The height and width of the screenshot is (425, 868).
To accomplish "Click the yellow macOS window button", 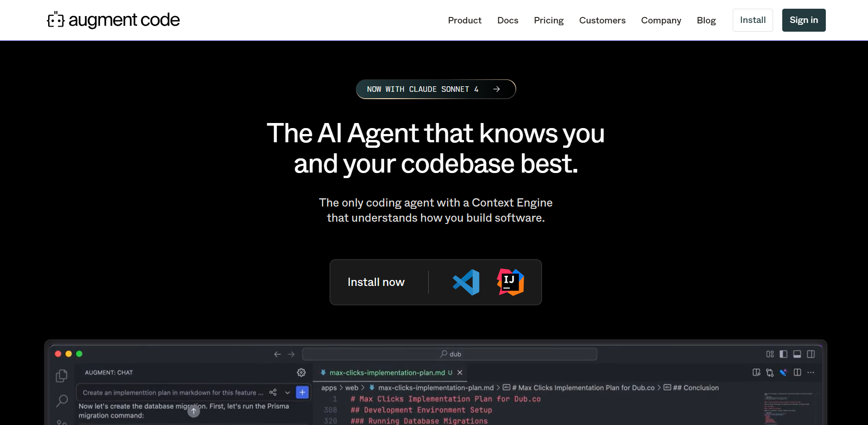I will [x=69, y=354].
